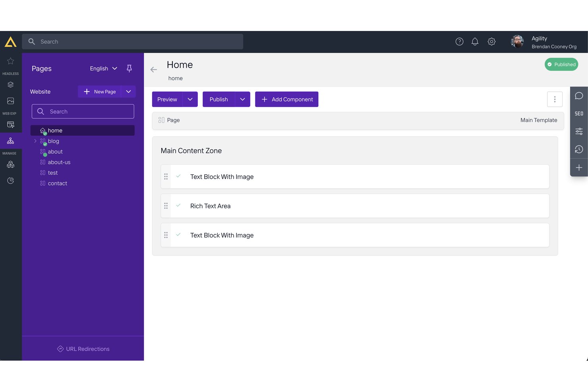Click the Agility triangle logo
Viewport: 588px width, 392px height.
(11, 42)
